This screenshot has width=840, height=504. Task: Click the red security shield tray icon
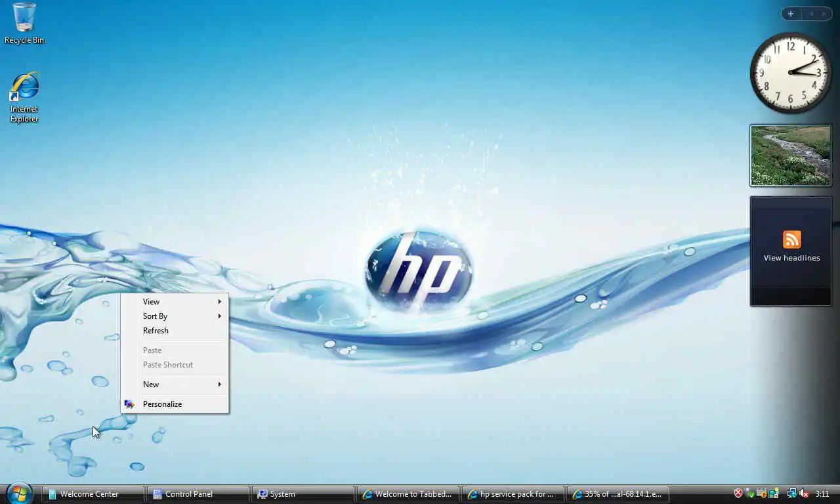coord(738,493)
